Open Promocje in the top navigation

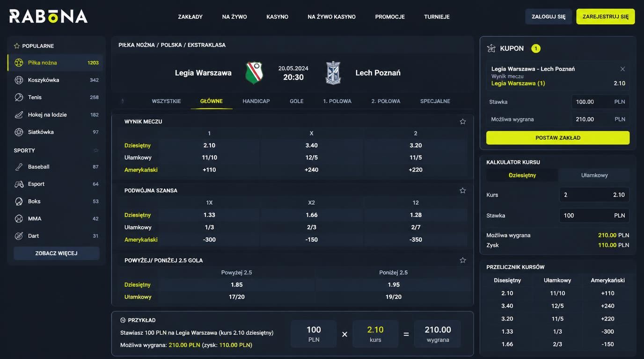[x=390, y=17]
